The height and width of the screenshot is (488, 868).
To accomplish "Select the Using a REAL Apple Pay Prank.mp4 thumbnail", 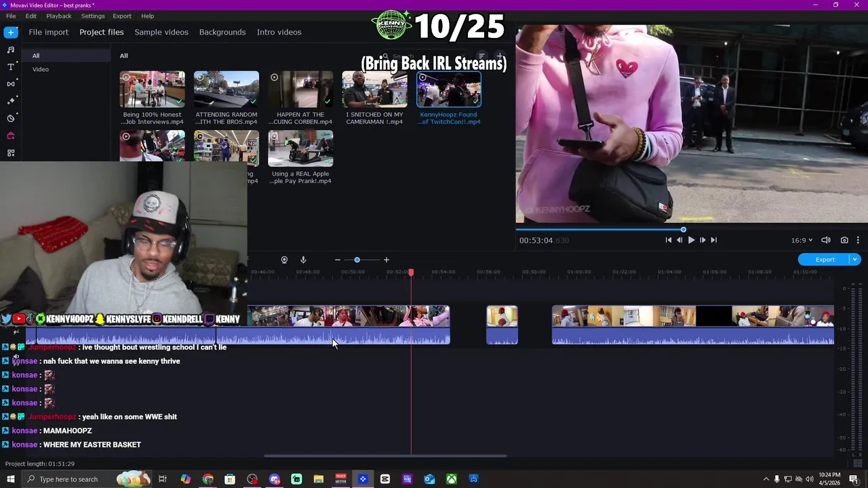I will [300, 148].
